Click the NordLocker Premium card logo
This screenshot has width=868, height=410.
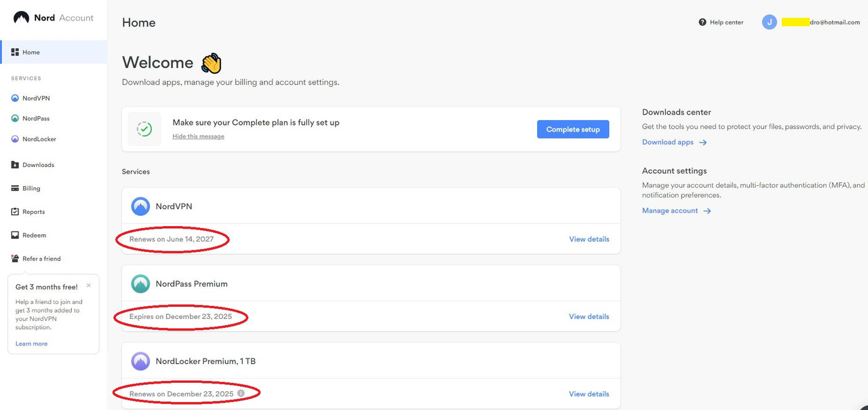[140, 361]
